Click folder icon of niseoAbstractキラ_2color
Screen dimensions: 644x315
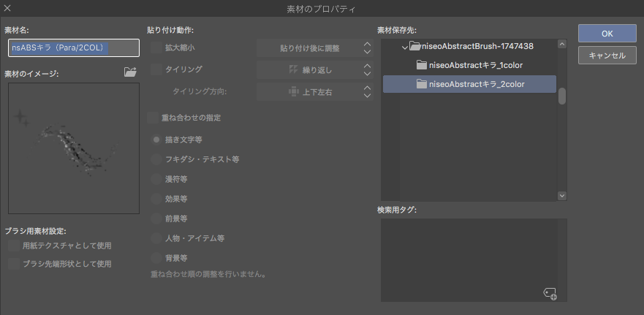[x=421, y=84]
